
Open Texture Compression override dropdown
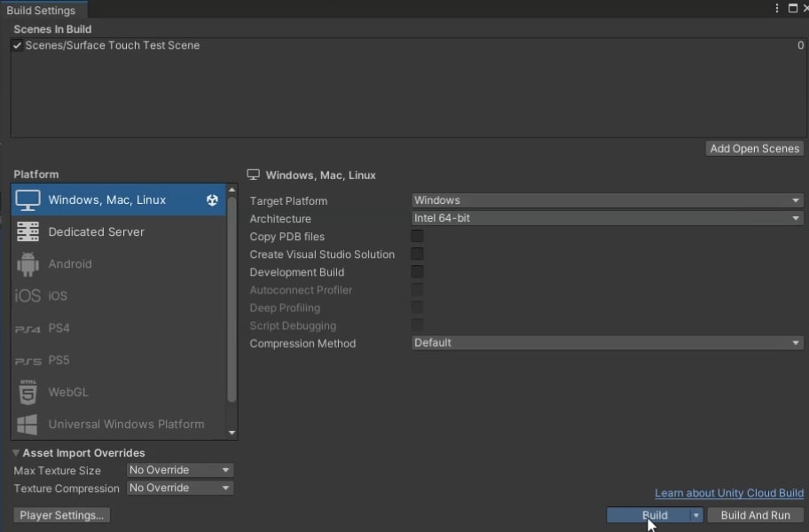coord(179,488)
